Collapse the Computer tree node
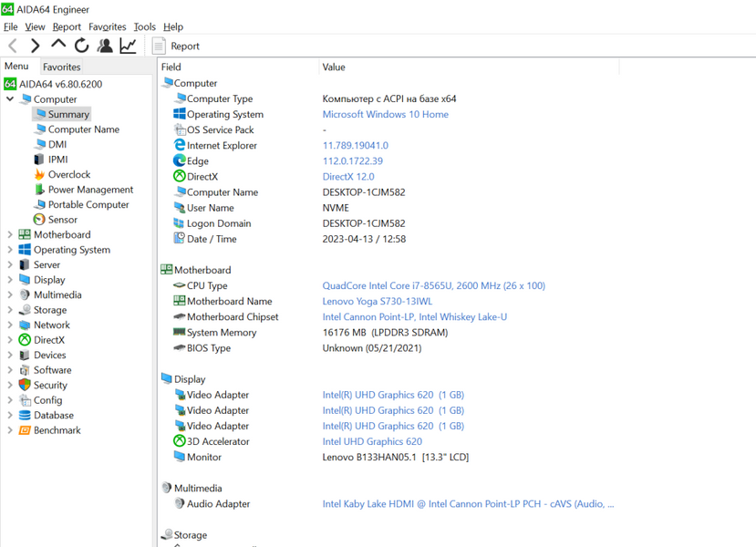 10,99
